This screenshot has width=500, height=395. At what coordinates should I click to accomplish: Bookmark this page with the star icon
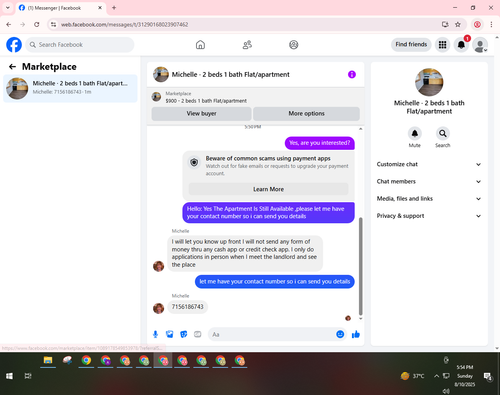pos(458,24)
